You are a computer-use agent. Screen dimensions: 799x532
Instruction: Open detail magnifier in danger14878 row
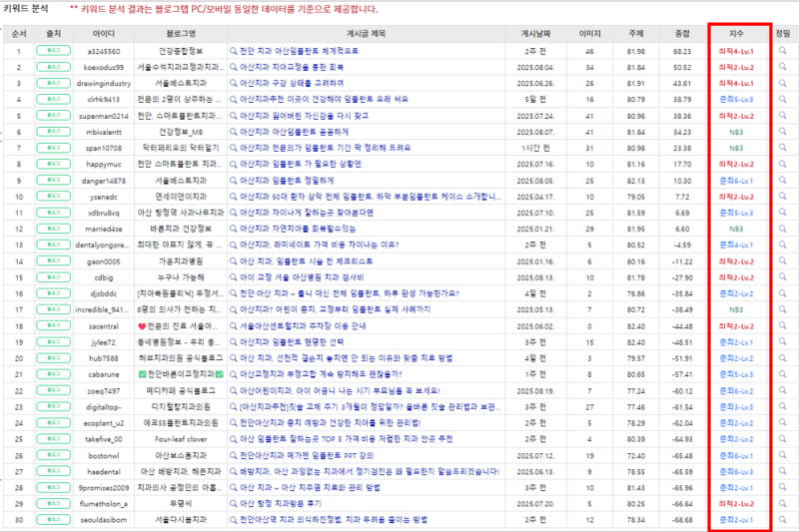click(x=782, y=181)
